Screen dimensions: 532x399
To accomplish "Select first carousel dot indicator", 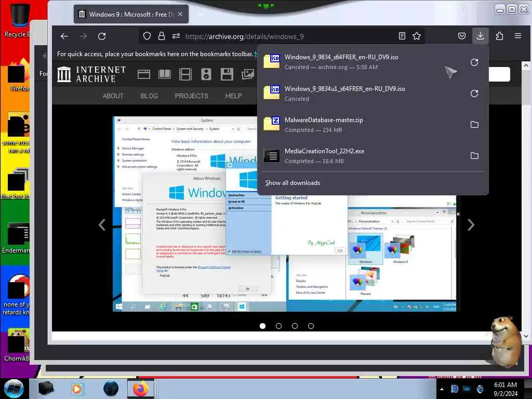I will point(262,326).
